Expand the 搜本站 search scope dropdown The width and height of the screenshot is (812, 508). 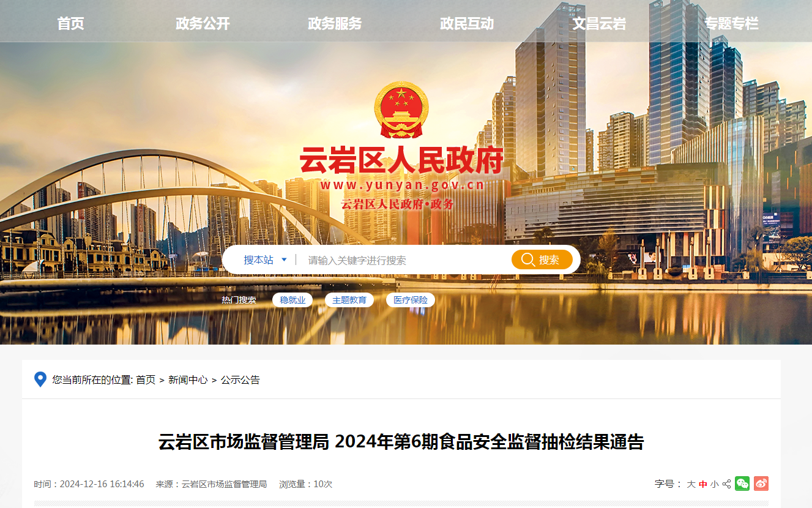265,260
